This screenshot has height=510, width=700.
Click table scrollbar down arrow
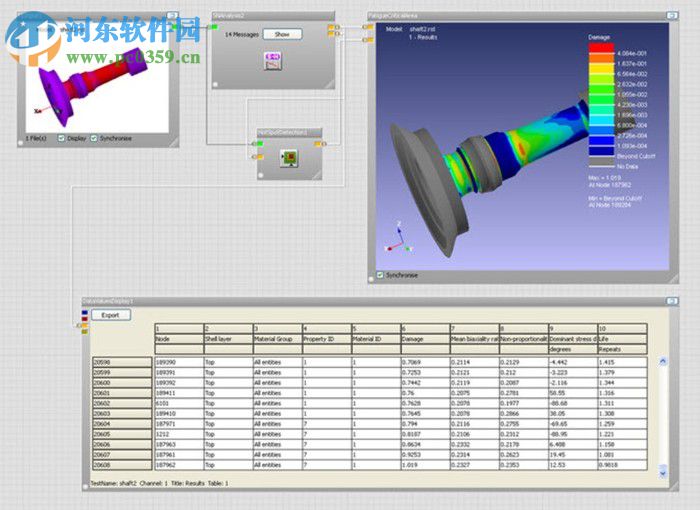coord(662,473)
